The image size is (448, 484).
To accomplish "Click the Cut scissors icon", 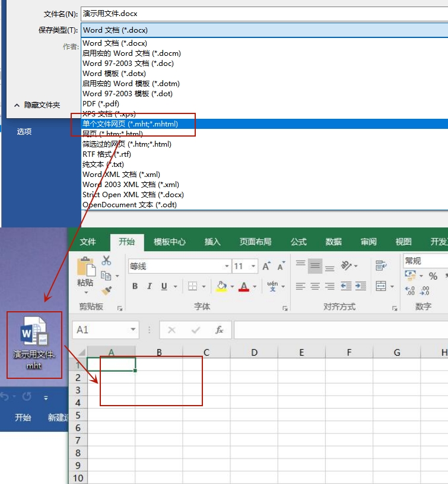I will 106,260.
